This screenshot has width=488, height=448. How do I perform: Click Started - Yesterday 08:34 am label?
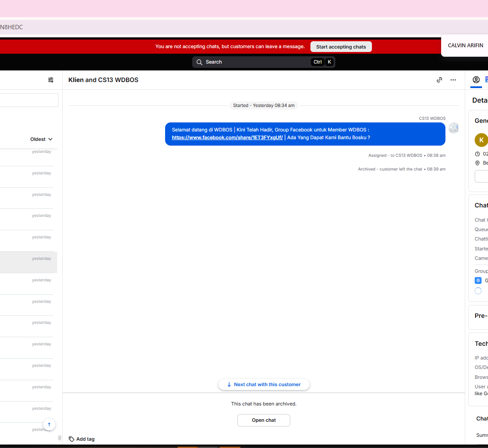coord(264,105)
